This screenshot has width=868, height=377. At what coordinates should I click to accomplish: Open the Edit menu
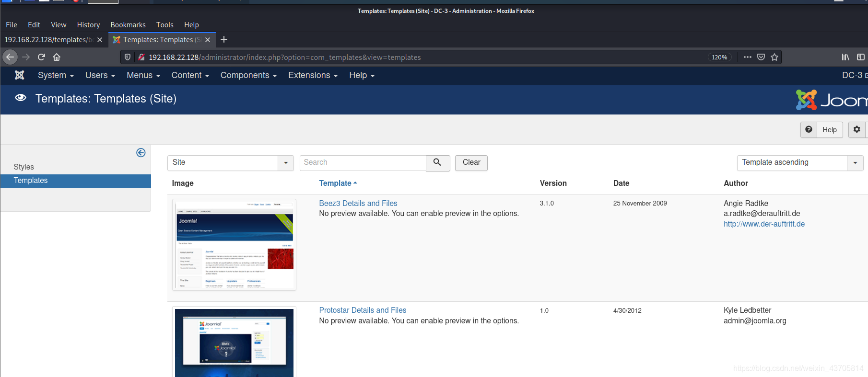click(x=34, y=25)
